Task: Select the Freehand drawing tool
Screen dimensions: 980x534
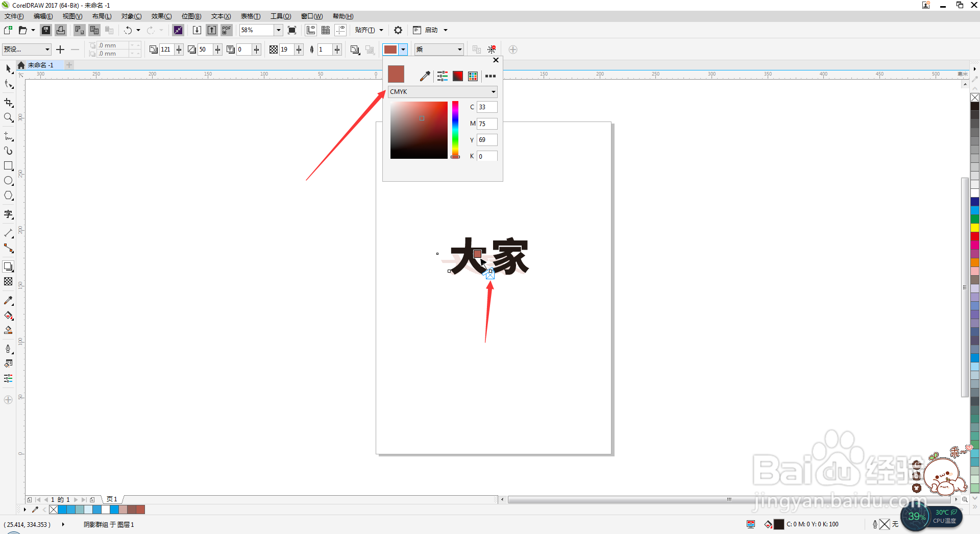Action: (x=8, y=136)
